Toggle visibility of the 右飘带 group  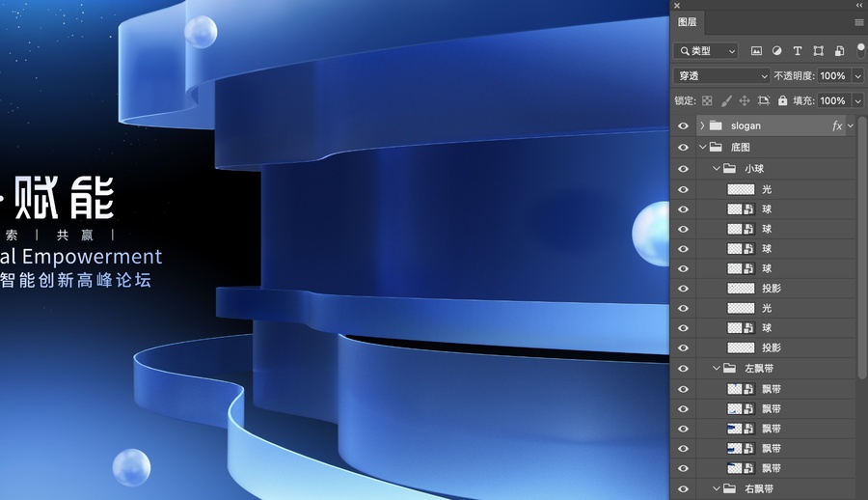683,488
